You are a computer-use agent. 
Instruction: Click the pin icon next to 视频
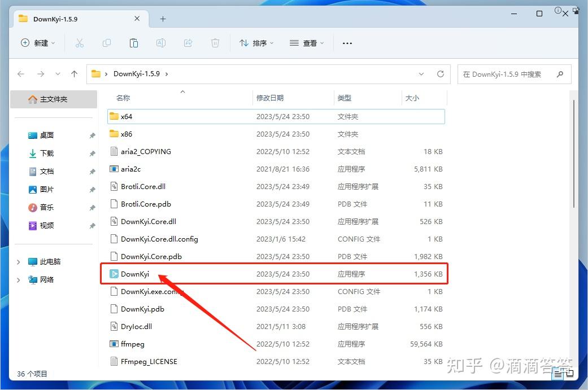point(92,226)
